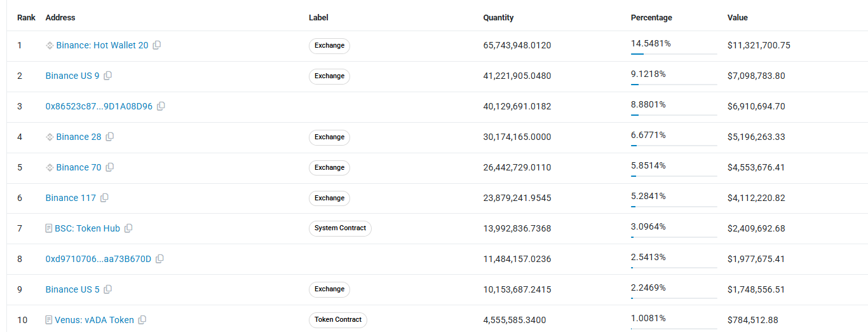Open the Binance 117 address link

[71, 198]
